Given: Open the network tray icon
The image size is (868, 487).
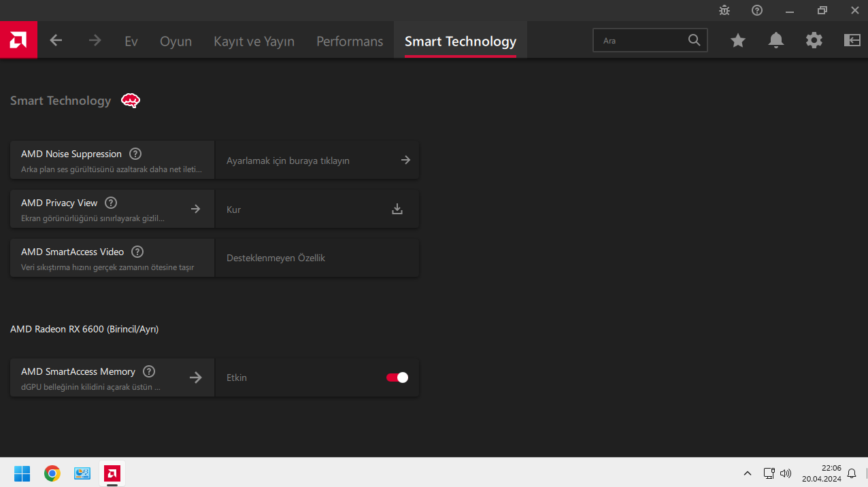Looking at the screenshot, I should pos(769,473).
